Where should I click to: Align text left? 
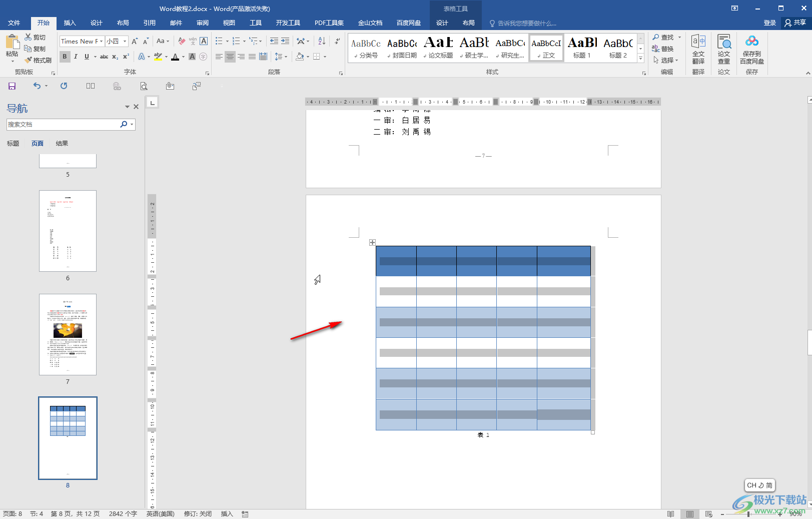point(219,57)
